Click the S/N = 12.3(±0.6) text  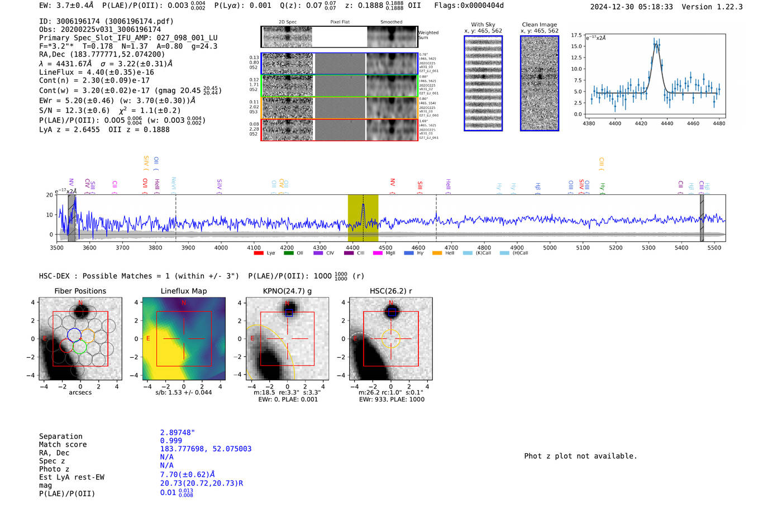pyautogui.click(x=74, y=111)
